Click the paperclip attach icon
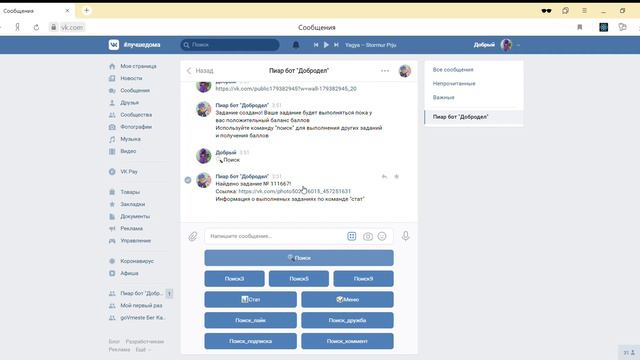Screen dimensions: 640x360 tap(193, 236)
